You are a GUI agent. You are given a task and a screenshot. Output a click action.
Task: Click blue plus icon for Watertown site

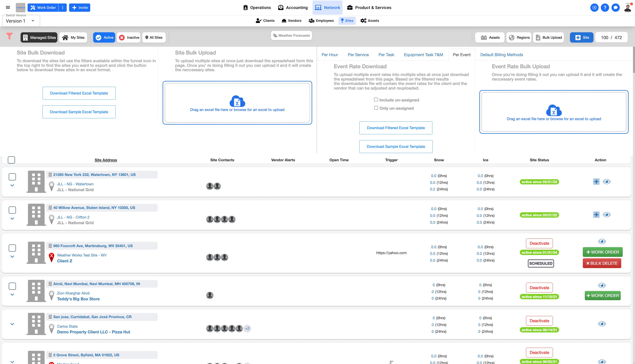[596, 182]
